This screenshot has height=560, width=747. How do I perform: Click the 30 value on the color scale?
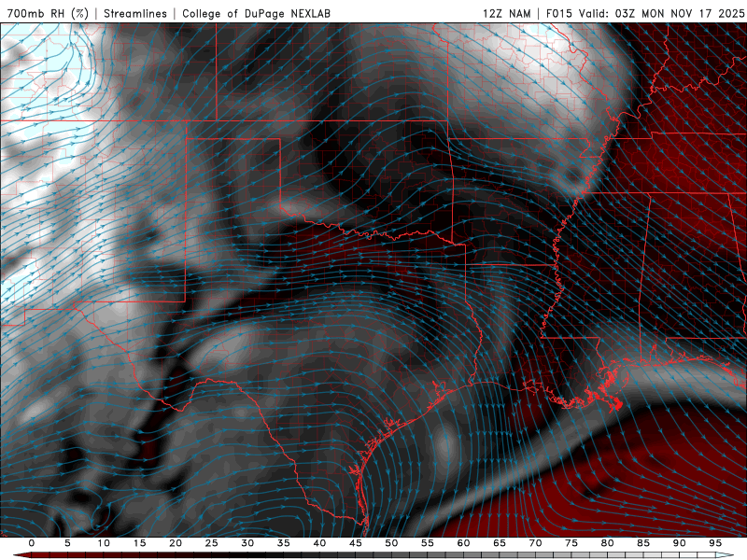[x=247, y=543]
